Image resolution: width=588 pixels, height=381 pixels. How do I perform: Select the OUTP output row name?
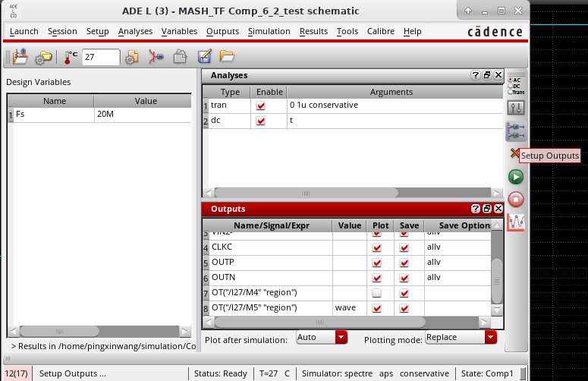pyautogui.click(x=272, y=263)
